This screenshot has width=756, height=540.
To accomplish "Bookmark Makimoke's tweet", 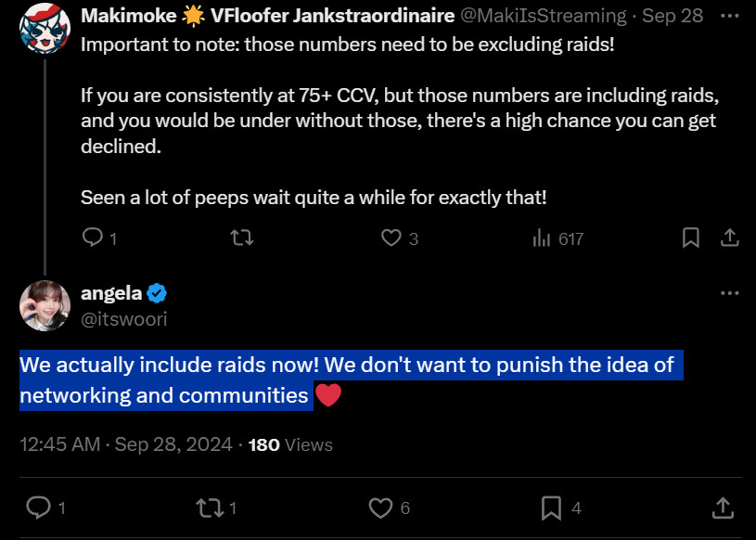I will click(690, 238).
